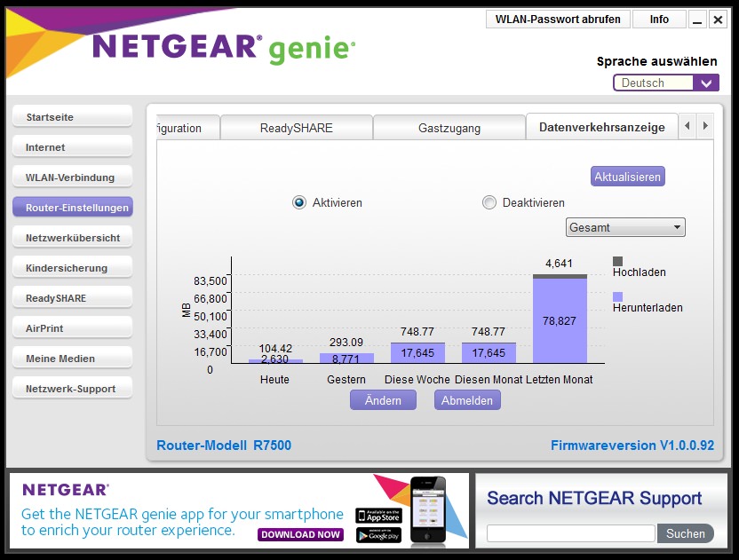
Task: Open the Gastzugang tab
Action: coord(449,128)
